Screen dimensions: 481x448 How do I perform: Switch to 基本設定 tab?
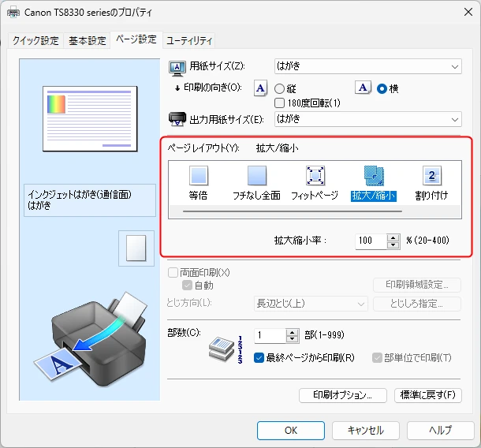coord(87,41)
